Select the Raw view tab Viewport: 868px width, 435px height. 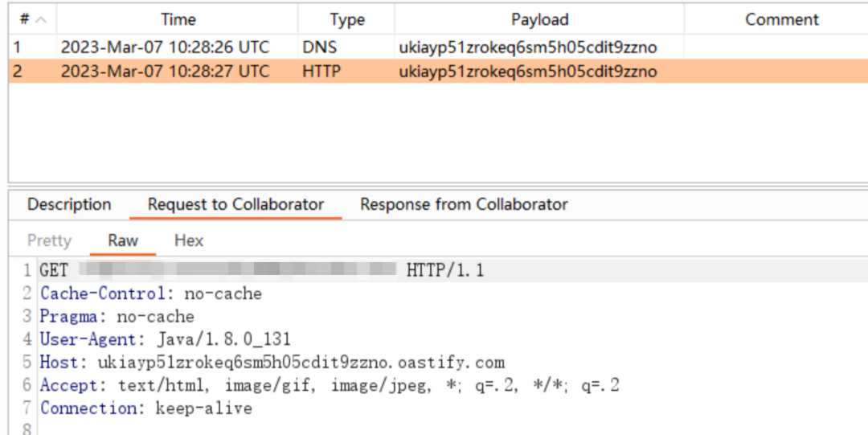tap(123, 240)
